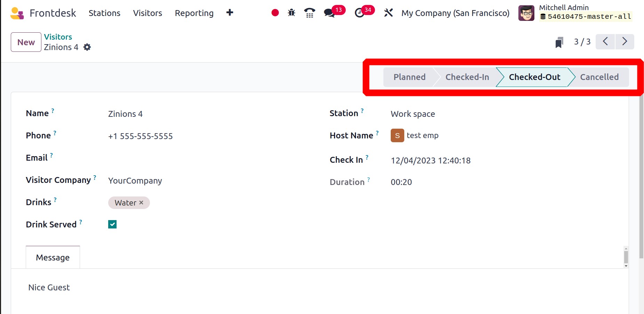Open the My Company (San Francisco) company switcher
Screen dimensions: 644x314
pyautogui.click(x=455, y=13)
